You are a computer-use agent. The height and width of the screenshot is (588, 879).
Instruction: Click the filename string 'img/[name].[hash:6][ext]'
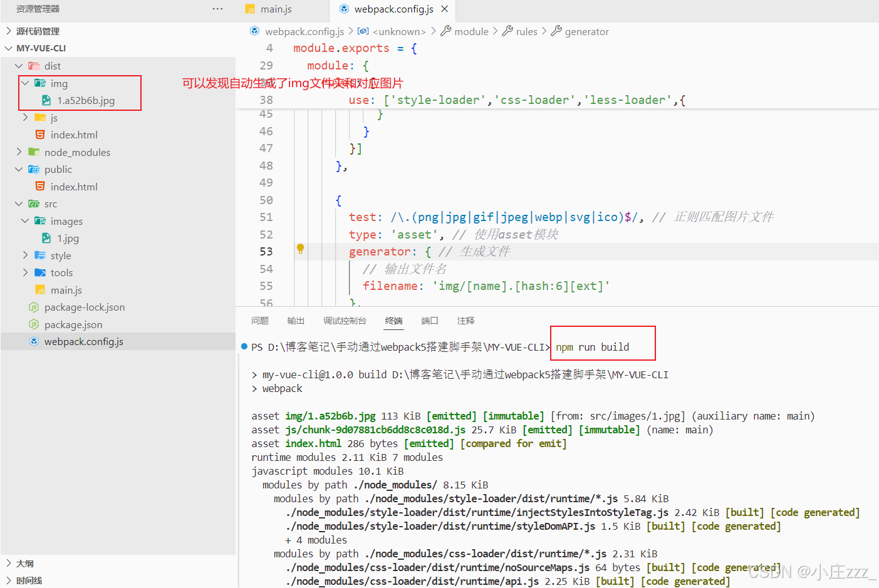tap(521, 286)
